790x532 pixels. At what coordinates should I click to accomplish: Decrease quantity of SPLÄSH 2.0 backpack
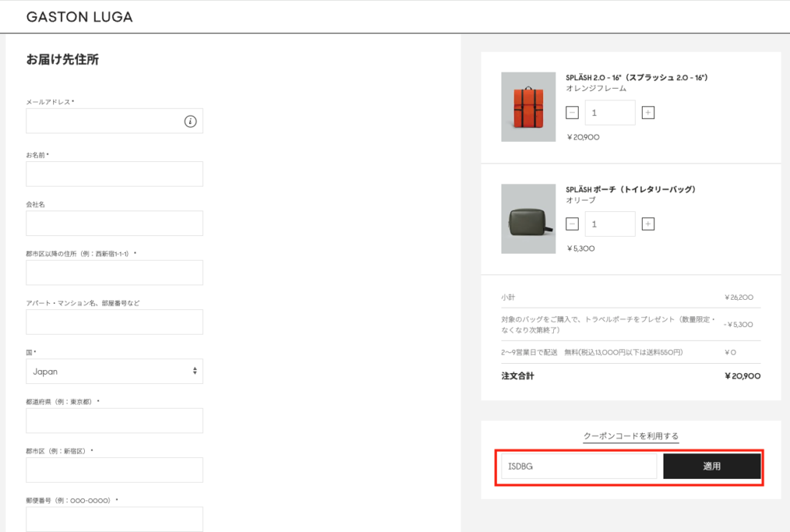(x=572, y=113)
